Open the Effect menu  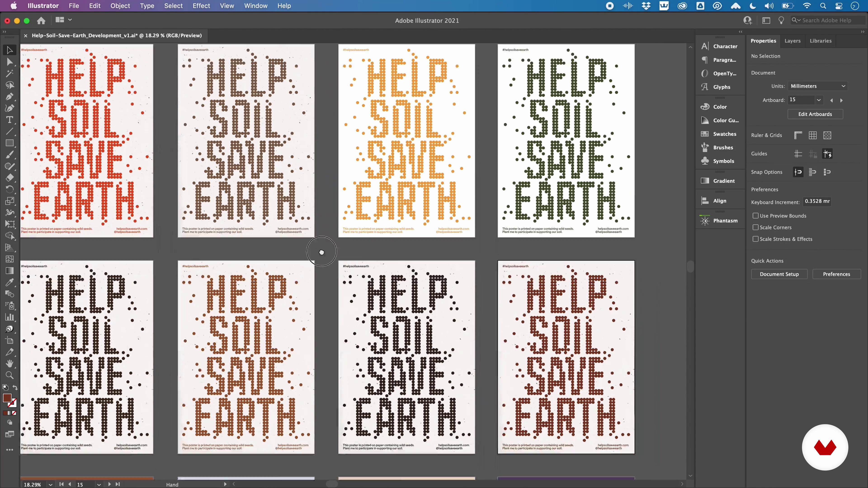coord(201,6)
